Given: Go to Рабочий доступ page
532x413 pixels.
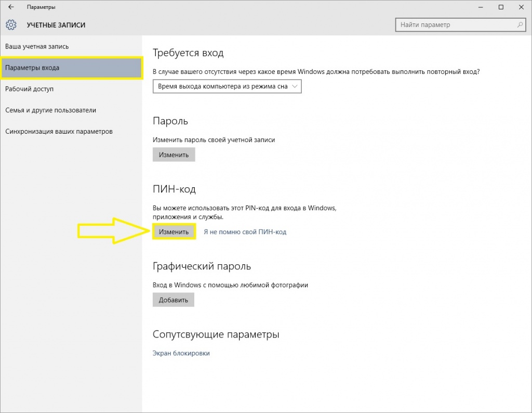Looking at the screenshot, I should pyautogui.click(x=30, y=89).
